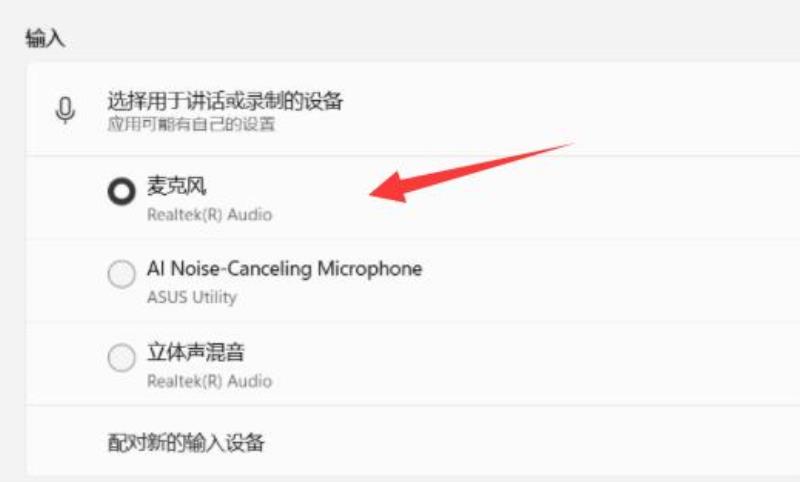Click Realtek(R) Audio text under 麦克风

(x=209, y=214)
